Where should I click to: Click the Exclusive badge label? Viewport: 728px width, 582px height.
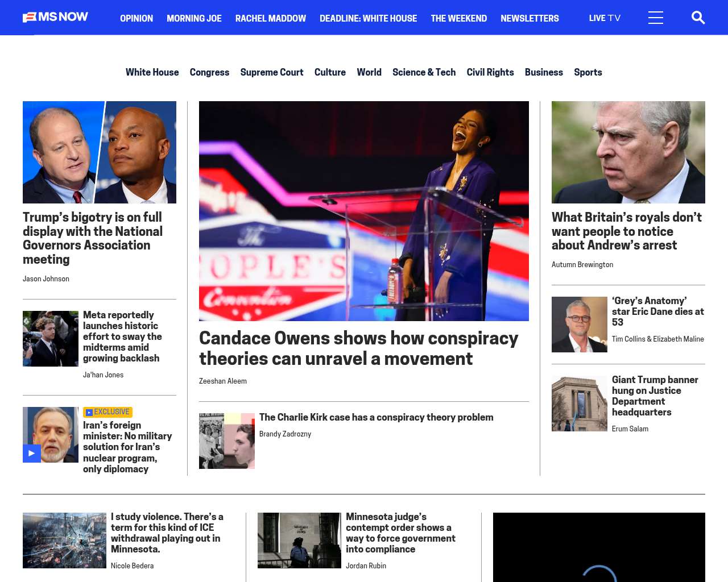click(x=108, y=412)
